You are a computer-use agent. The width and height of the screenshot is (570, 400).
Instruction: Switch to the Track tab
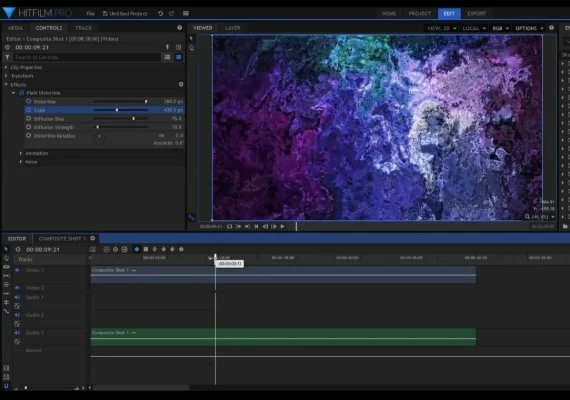(x=84, y=28)
